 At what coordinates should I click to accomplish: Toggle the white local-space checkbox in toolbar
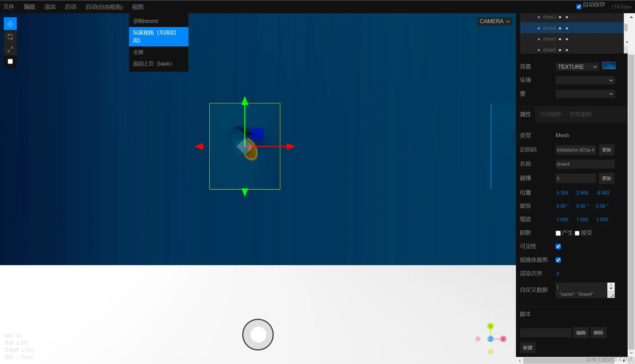click(x=10, y=61)
